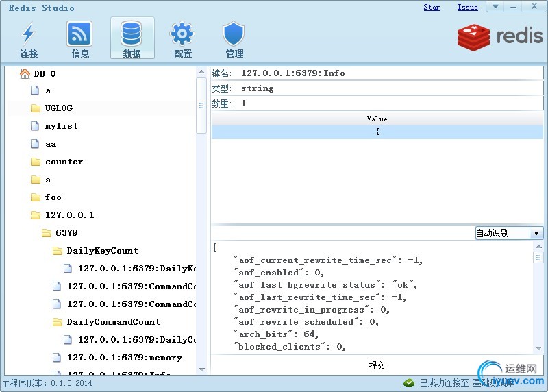The image size is (548, 392).
Task: Click the 主程序版本 0.1.0.2014 status text
Action: [47, 383]
